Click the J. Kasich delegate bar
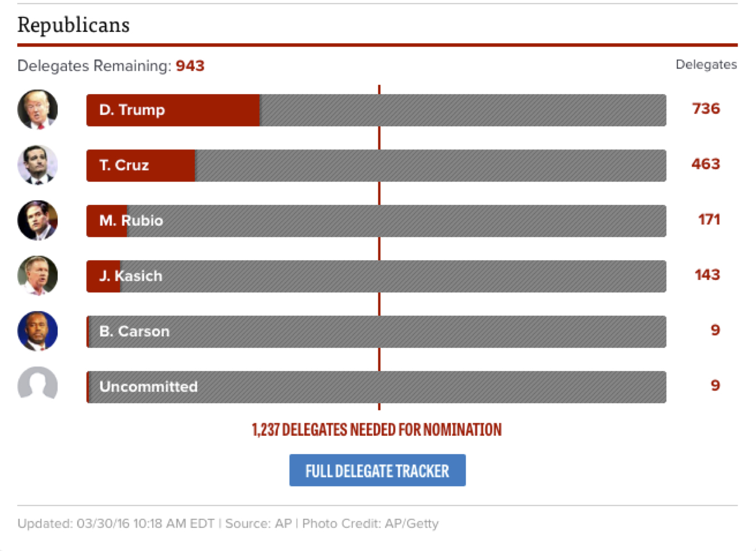Viewport: 756px width, 551px height. [x=376, y=276]
